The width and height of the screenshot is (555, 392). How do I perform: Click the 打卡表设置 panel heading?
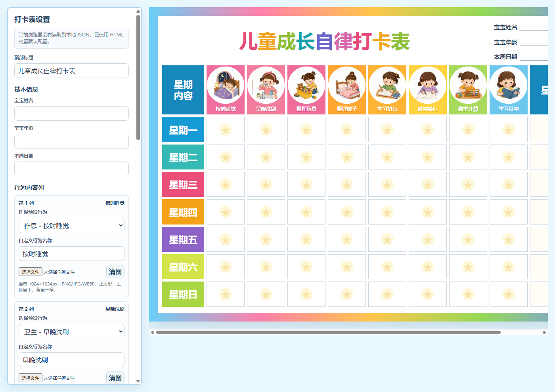point(32,19)
